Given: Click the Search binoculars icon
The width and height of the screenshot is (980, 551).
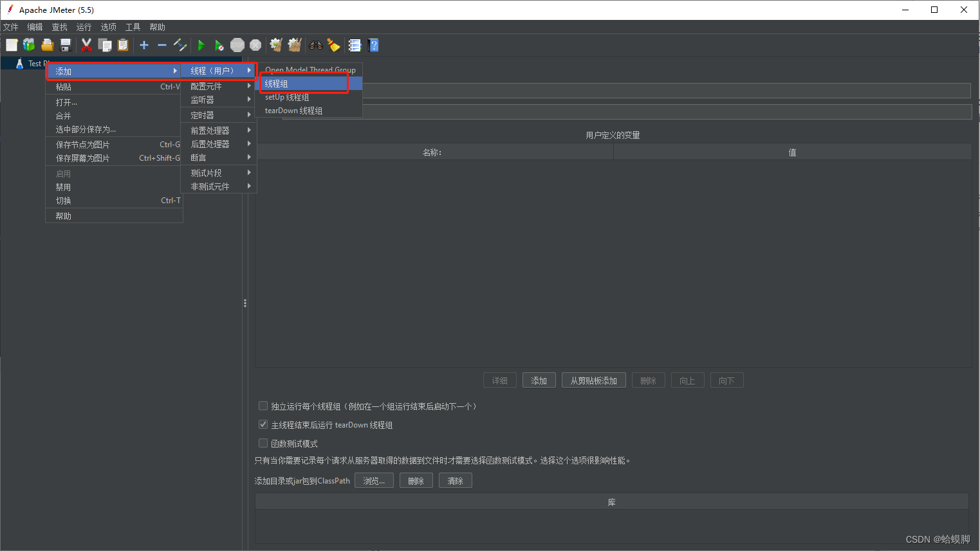Looking at the screenshot, I should click(x=315, y=45).
